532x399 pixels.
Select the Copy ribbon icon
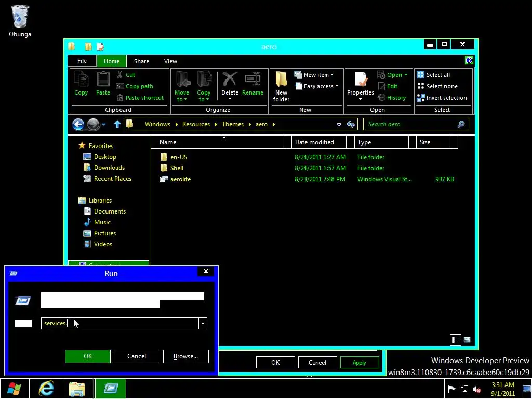click(81, 83)
